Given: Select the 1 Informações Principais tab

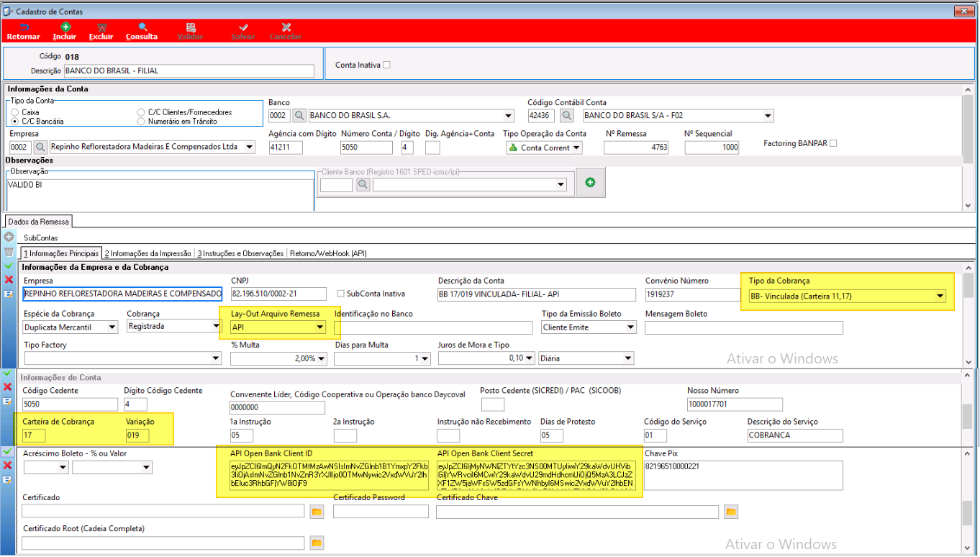Looking at the screenshot, I should (60, 253).
